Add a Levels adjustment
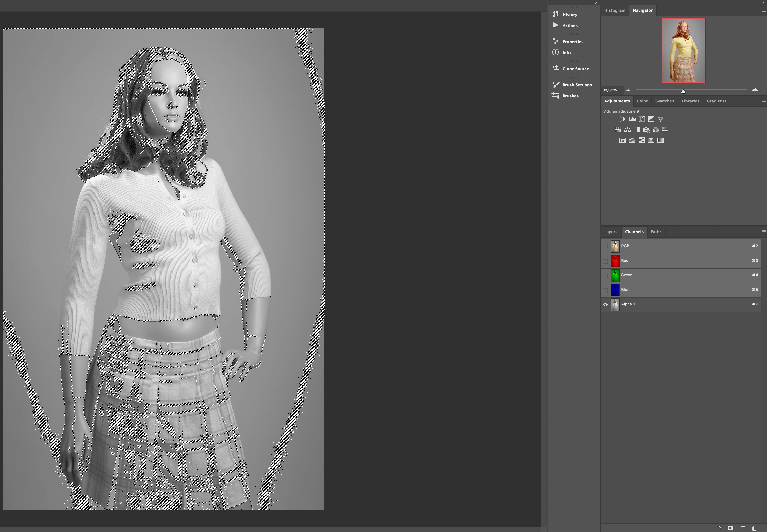 click(x=632, y=119)
